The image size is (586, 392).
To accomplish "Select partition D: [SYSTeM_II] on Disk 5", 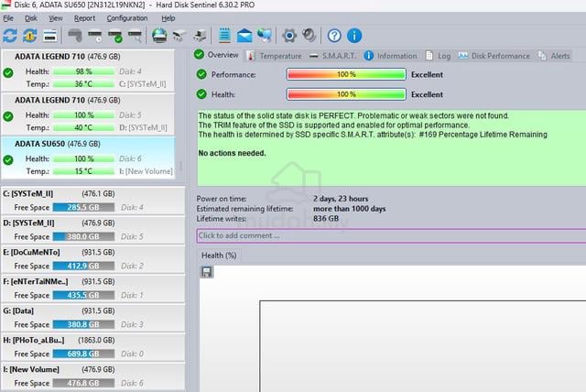I will point(92,230).
